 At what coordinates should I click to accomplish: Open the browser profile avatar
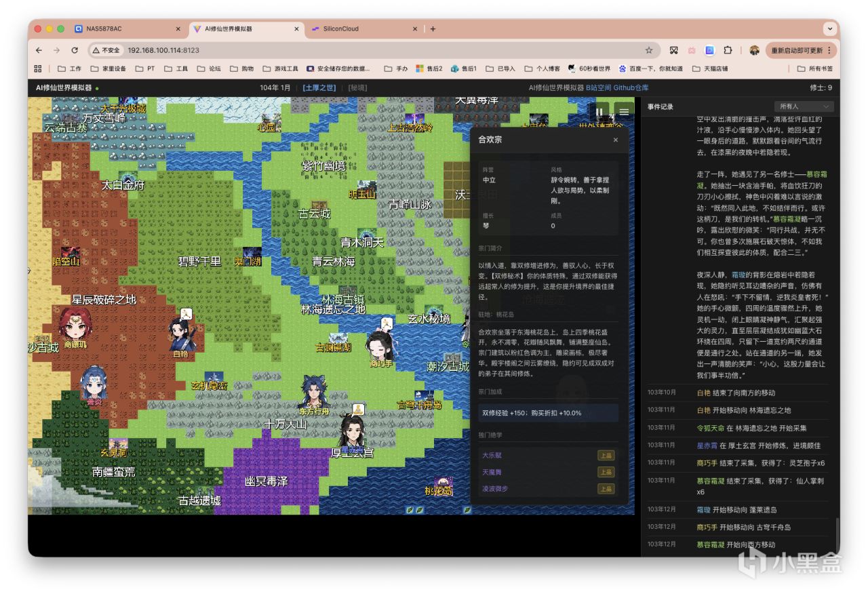754,50
